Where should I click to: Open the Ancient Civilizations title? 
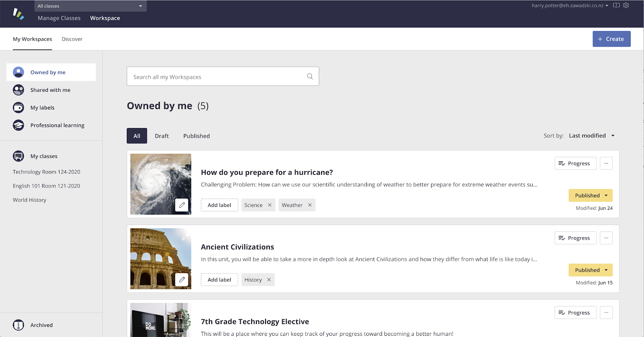tap(237, 247)
